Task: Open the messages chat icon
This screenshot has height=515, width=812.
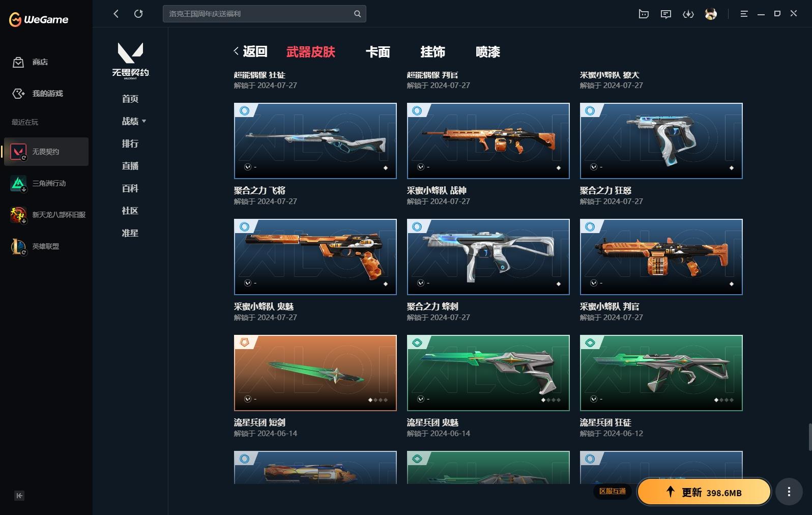Action: point(665,14)
